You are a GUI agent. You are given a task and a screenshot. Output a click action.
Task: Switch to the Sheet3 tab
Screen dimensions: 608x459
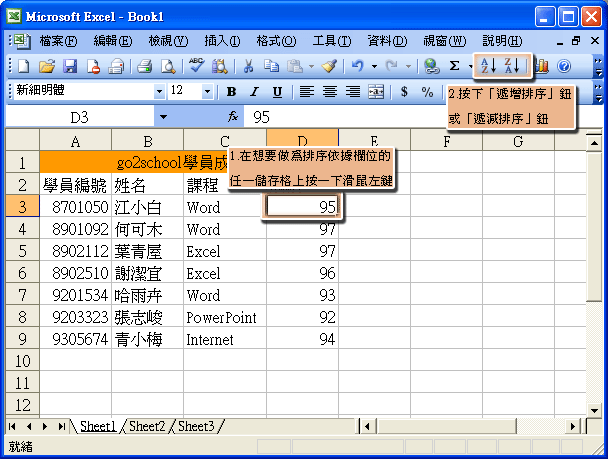pyautogui.click(x=196, y=426)
